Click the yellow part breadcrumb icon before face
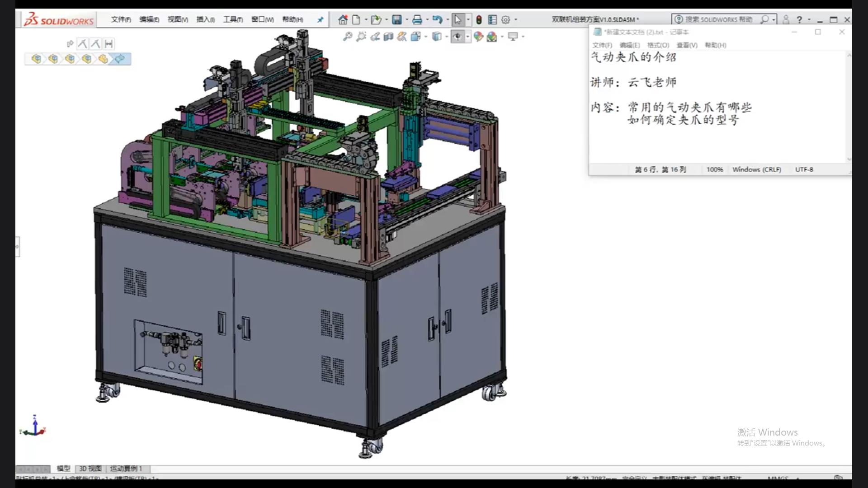 [x=103, y=59]
